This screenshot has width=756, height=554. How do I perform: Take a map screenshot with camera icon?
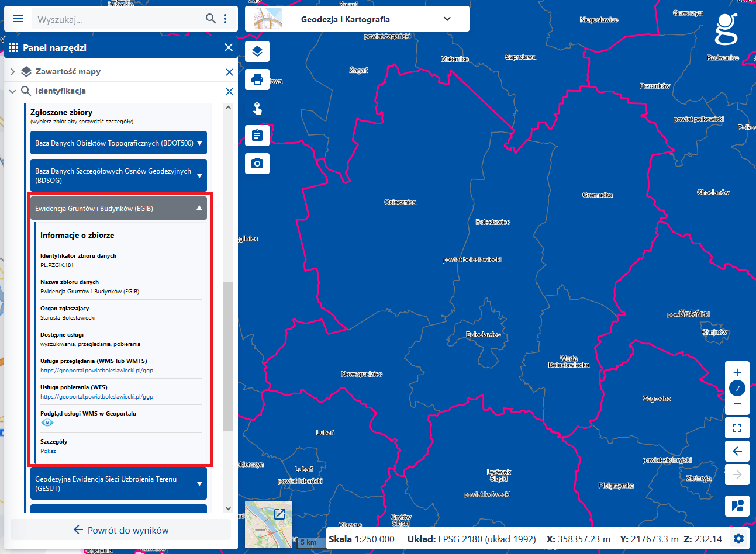[x=257, y=164]
